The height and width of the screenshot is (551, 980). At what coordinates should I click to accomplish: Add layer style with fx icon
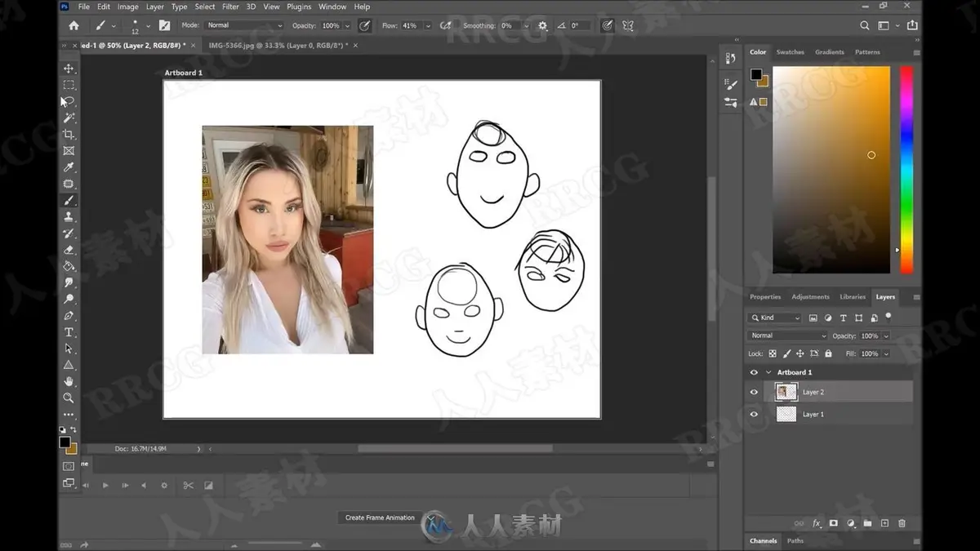[816, 523]
